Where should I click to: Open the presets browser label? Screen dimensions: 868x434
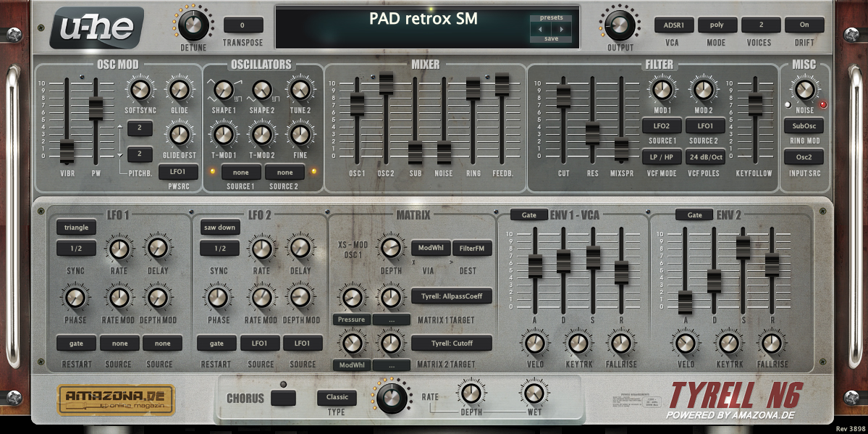[551, 17]
